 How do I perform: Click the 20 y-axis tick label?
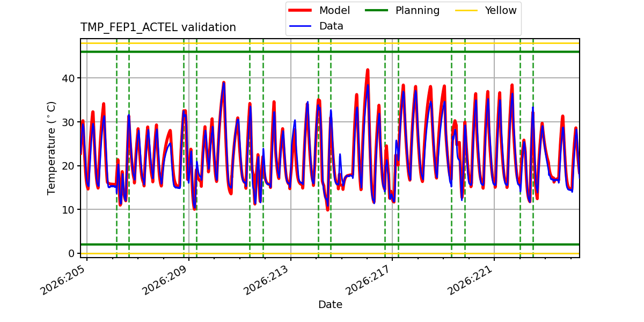[x=68, y=166]
